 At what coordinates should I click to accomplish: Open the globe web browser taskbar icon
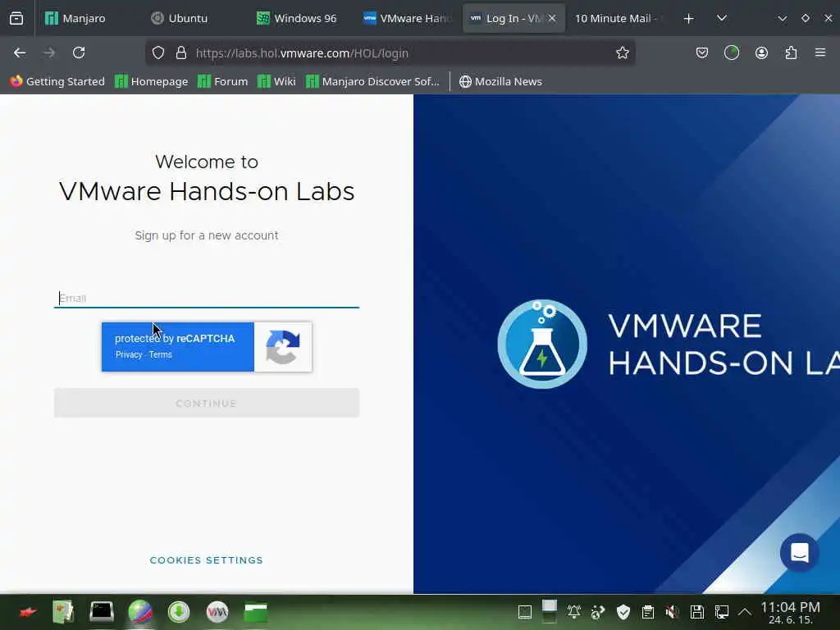140,612
